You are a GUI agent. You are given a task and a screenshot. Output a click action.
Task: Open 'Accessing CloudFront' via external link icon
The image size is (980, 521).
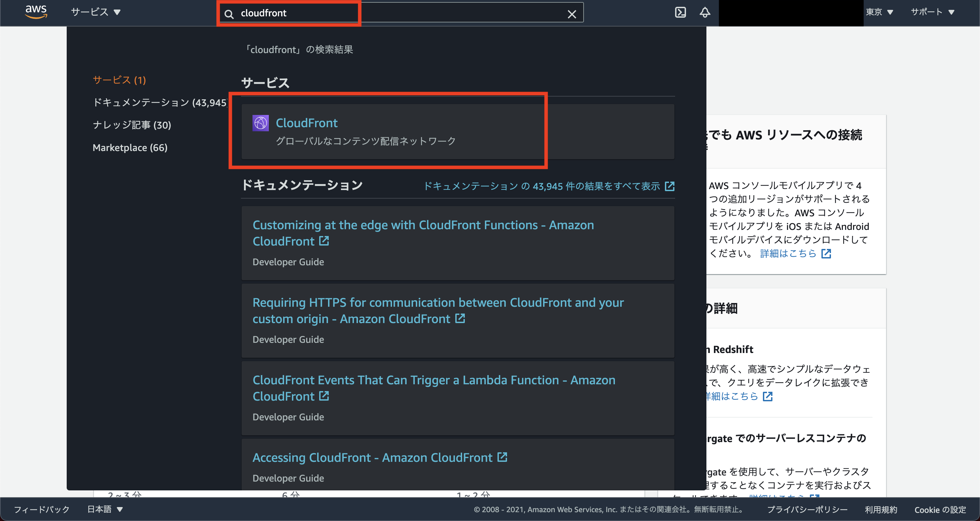click(x=502, y=457)
